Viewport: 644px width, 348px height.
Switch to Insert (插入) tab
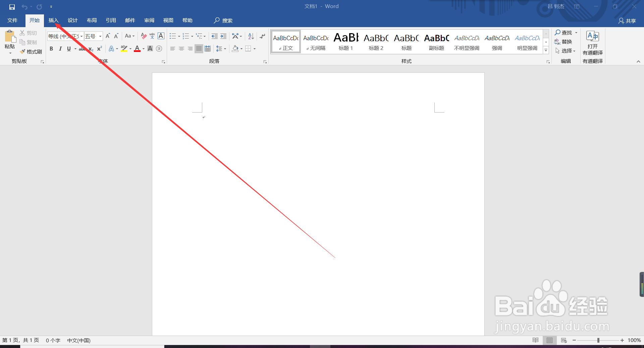click(x=53, y=20)
